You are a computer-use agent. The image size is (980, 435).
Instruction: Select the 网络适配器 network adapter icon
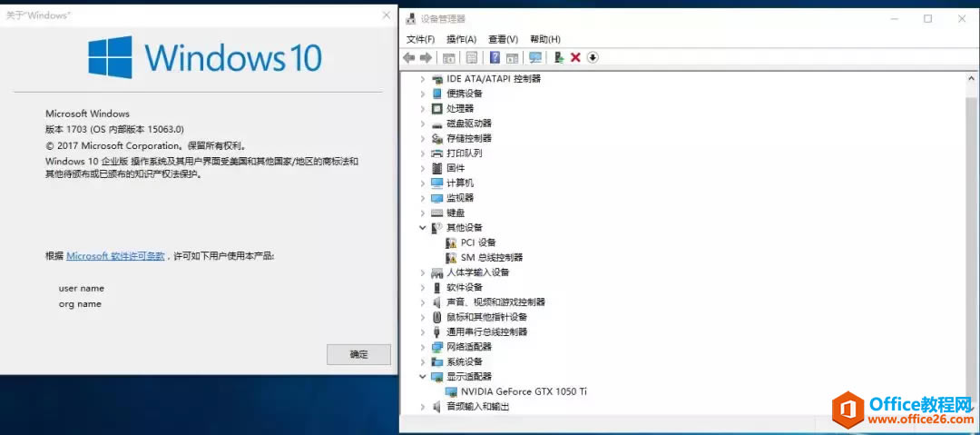click(436, 347)
